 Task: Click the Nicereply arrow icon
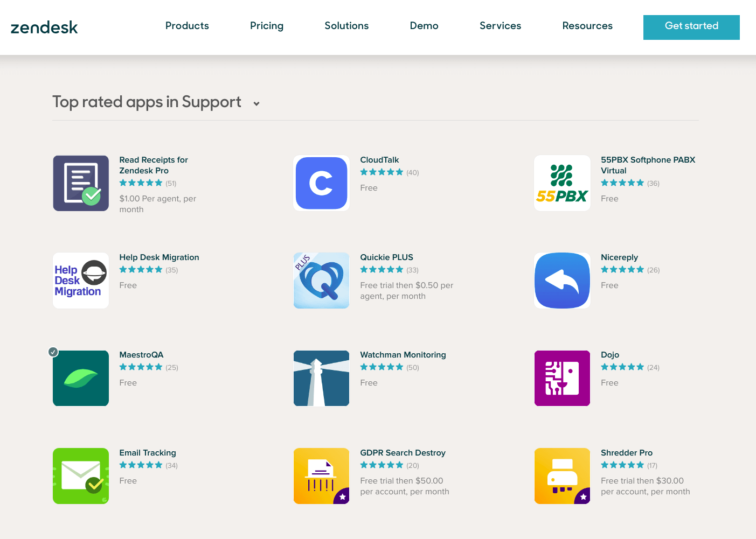562,281
